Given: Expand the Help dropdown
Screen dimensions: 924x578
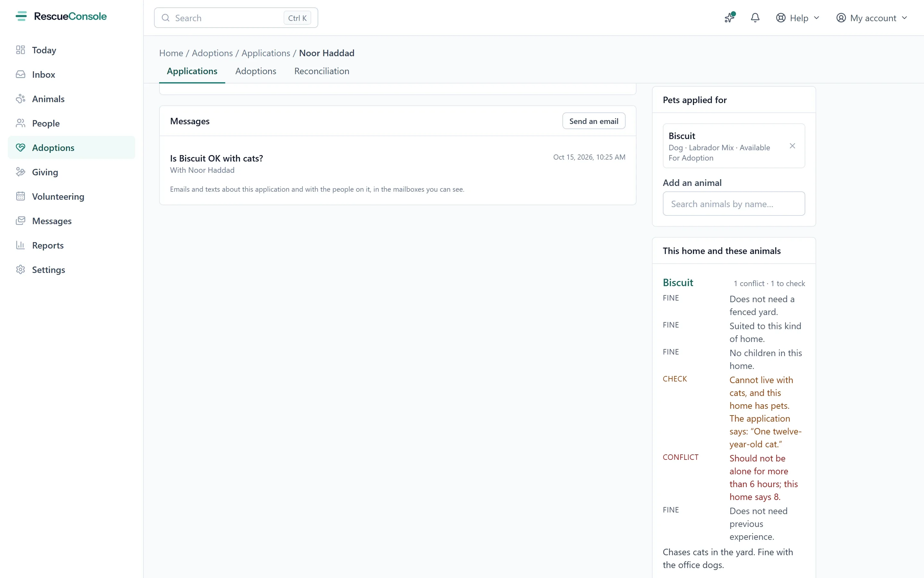Looking at the screenshot, I should pos(798,18).
